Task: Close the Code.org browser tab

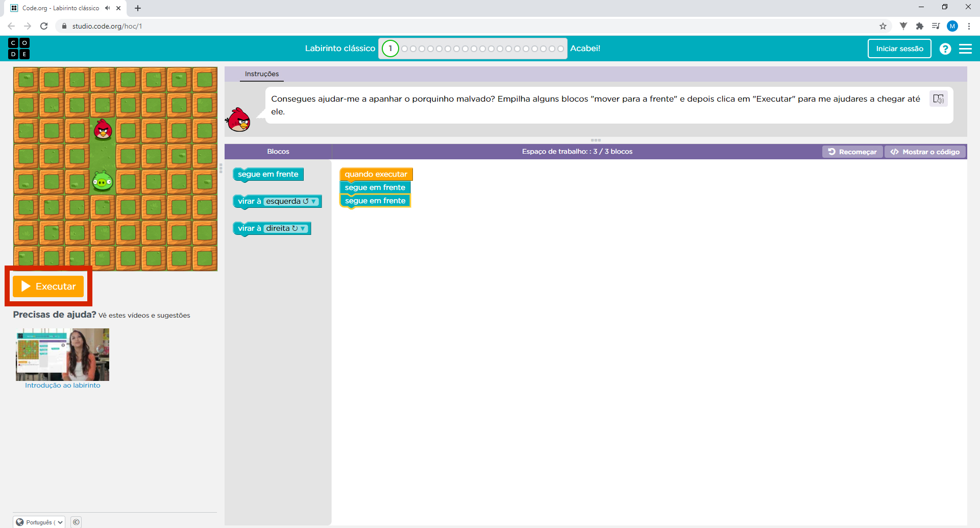Action: tap(118, 8)
